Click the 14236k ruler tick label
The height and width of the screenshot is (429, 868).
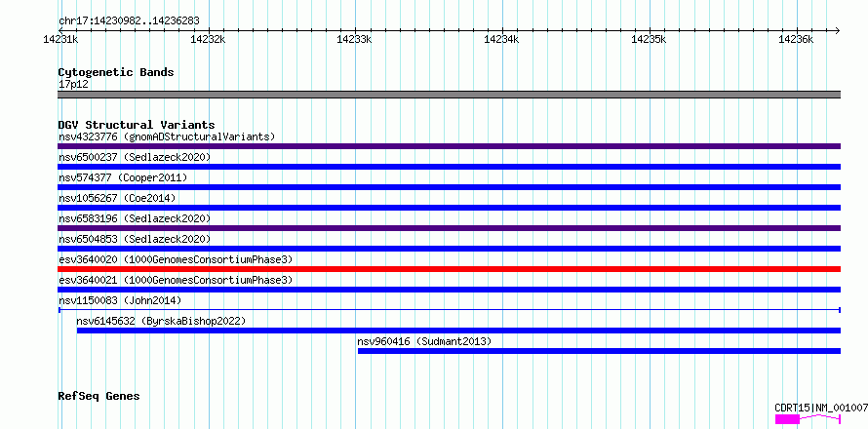[x=796, y=39]
